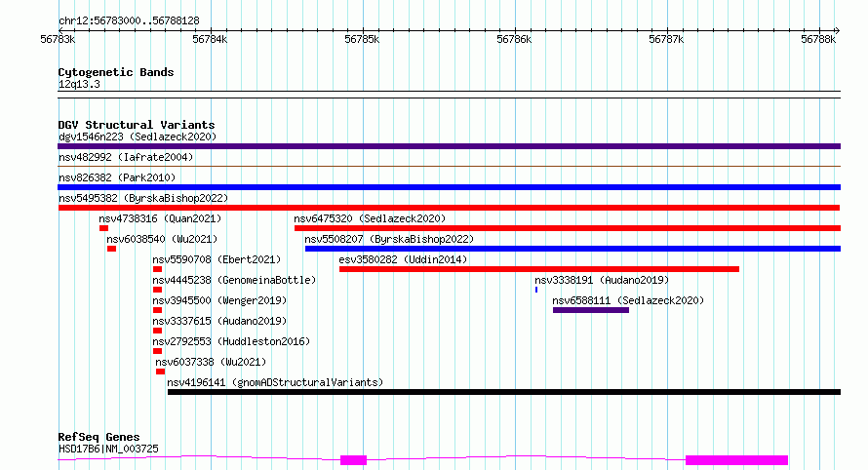This screenshot has width=868, height=470.
Task: Click nsv6038540 (Wu2021) variant label
Action: click(x=162, y=239)
